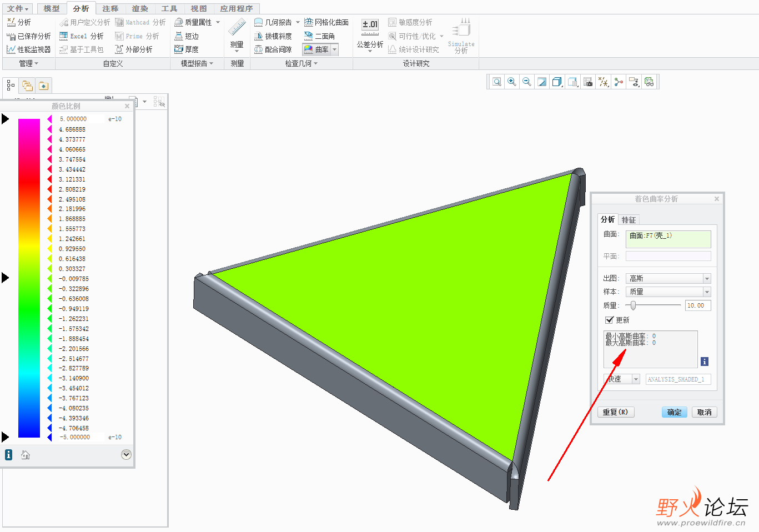The height and width of the screenshot is (532, 759).
Task: Click the top black arrow marker on color scale
Action: [x=5, y=119]
